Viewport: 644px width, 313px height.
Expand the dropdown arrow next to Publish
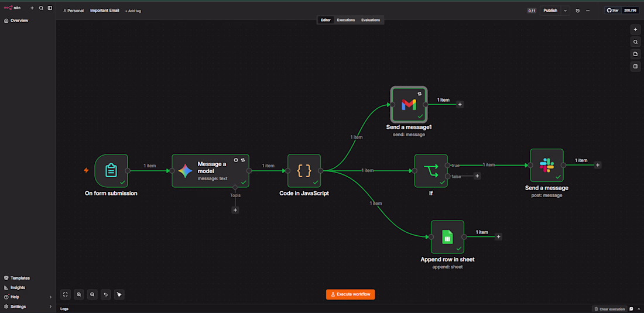click(566, 11)
